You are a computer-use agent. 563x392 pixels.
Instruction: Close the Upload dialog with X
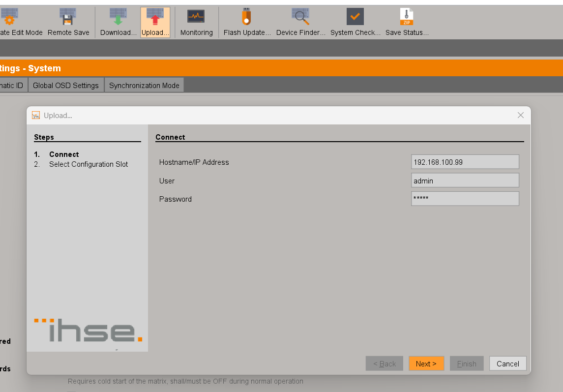tap(521, 115)
